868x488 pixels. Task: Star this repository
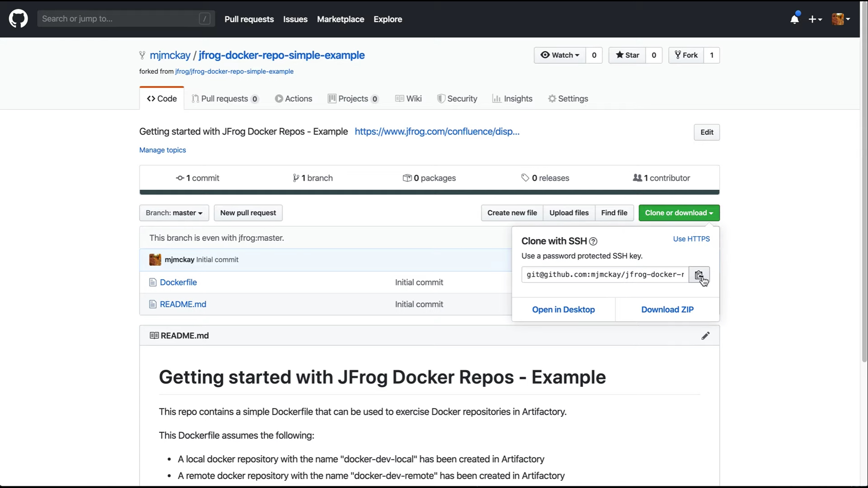coord(627,55)
